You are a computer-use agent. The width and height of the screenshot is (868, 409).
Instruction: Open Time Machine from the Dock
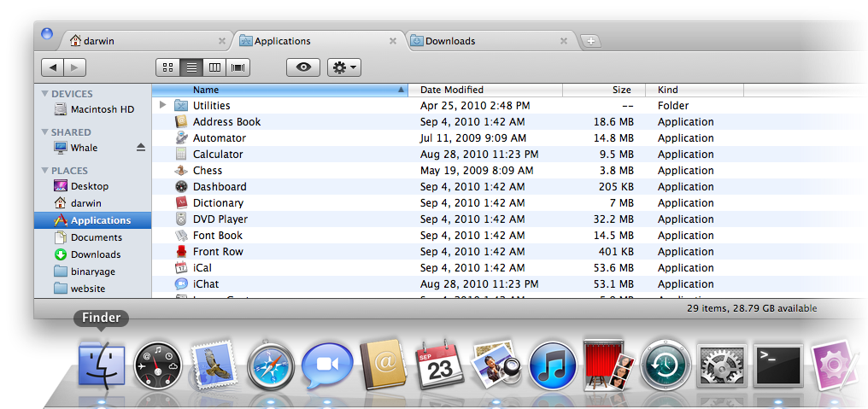[666, 365]
